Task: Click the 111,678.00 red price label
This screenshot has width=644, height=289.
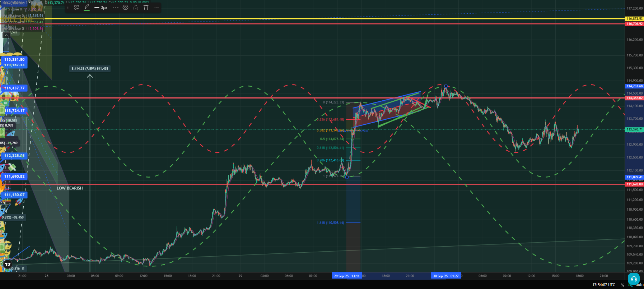Action: pos(634,184)
